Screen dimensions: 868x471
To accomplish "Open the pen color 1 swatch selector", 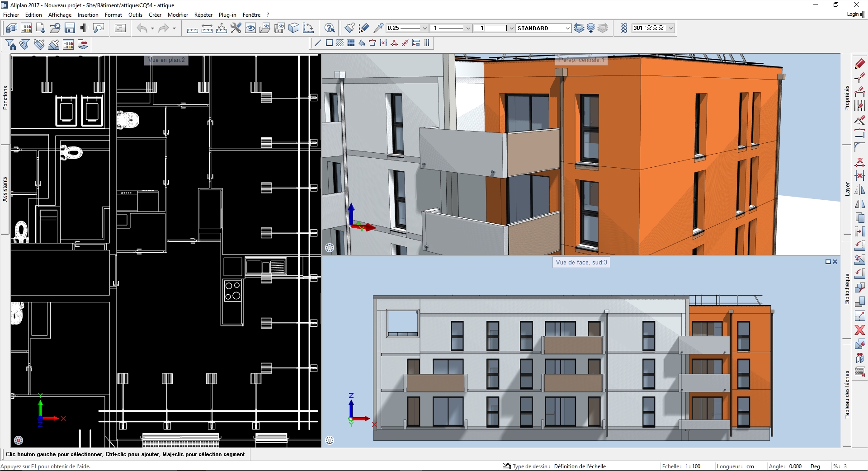I will coord(496,28).
